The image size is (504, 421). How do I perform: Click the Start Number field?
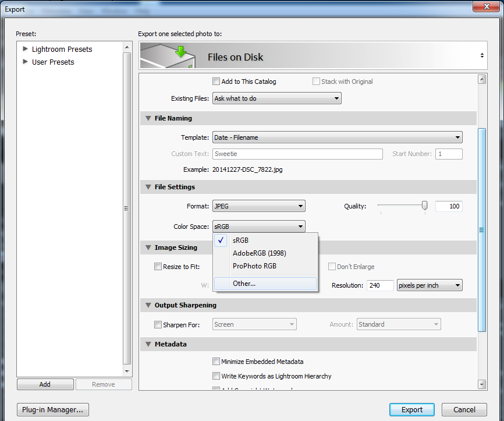point(449,154)
